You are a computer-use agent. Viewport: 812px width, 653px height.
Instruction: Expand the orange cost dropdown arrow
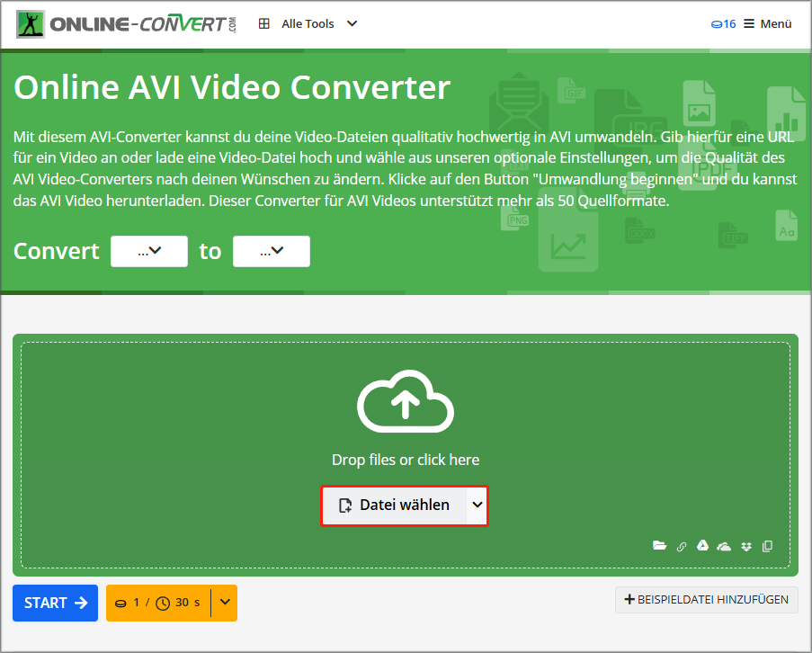pyautogui.click(x=225, y=603)
